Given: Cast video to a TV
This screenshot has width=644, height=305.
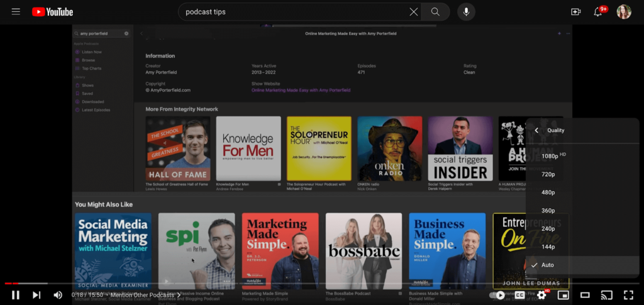Looking at the screenshot, I should 607,295.
